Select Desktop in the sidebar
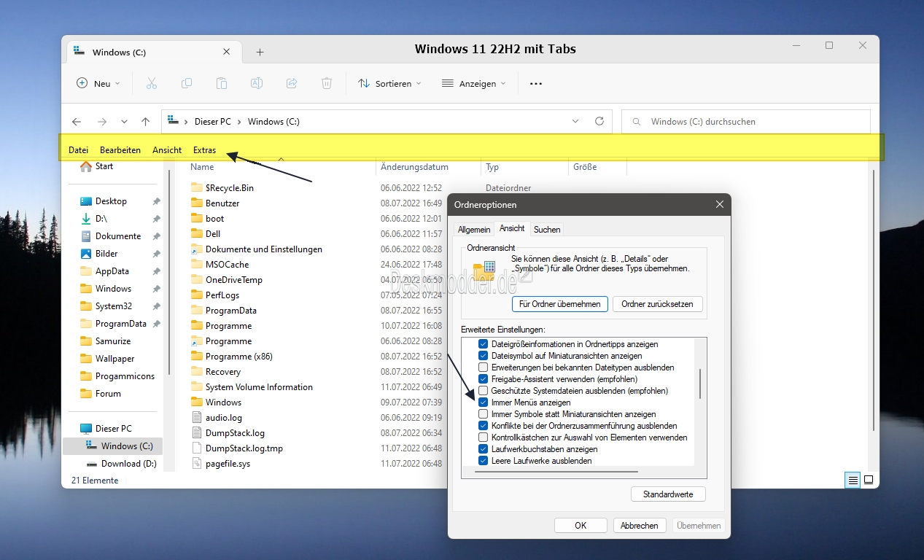Screen dimensions: 924x560 click(111, 201)
